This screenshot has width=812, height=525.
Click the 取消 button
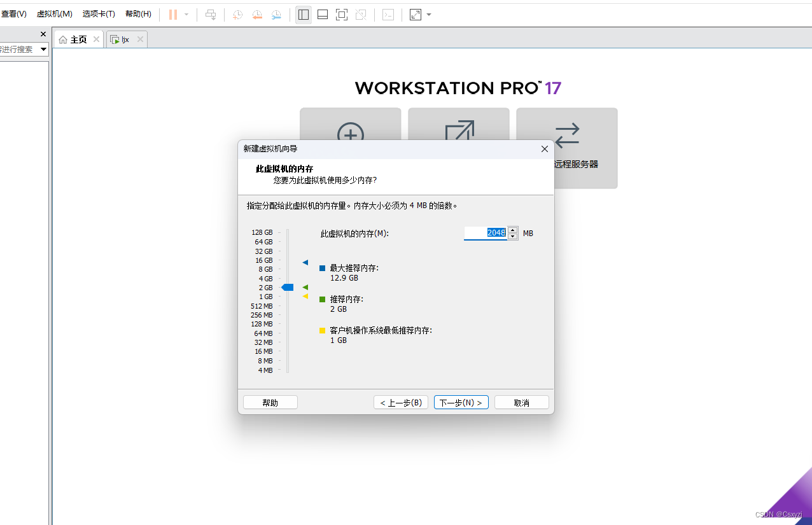pos(522,403)
